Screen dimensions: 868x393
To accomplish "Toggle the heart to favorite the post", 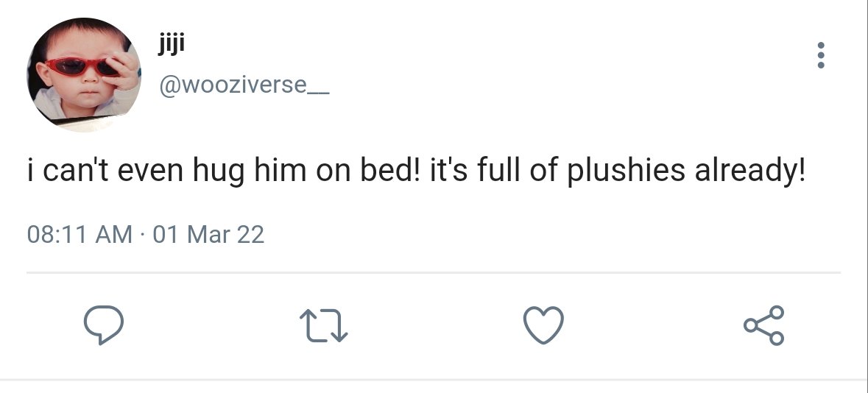I will (543, 325).
